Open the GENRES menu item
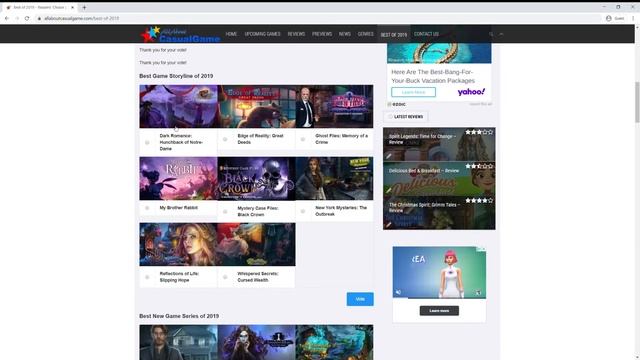640x360 pixels. [x=366, y=34]
